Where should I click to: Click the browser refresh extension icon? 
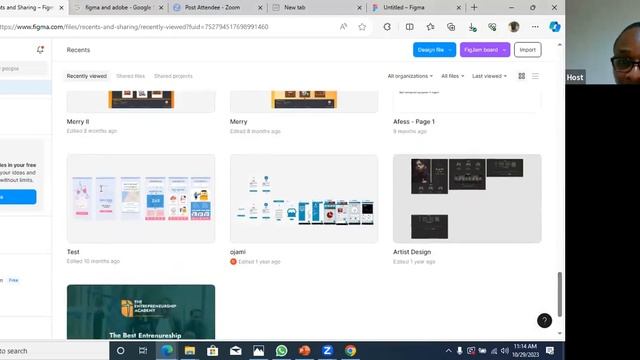387,27
